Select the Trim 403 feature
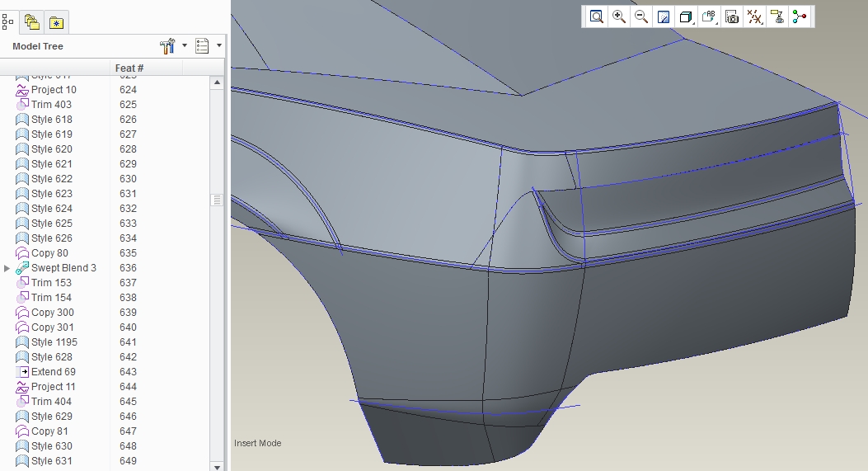 51,105
